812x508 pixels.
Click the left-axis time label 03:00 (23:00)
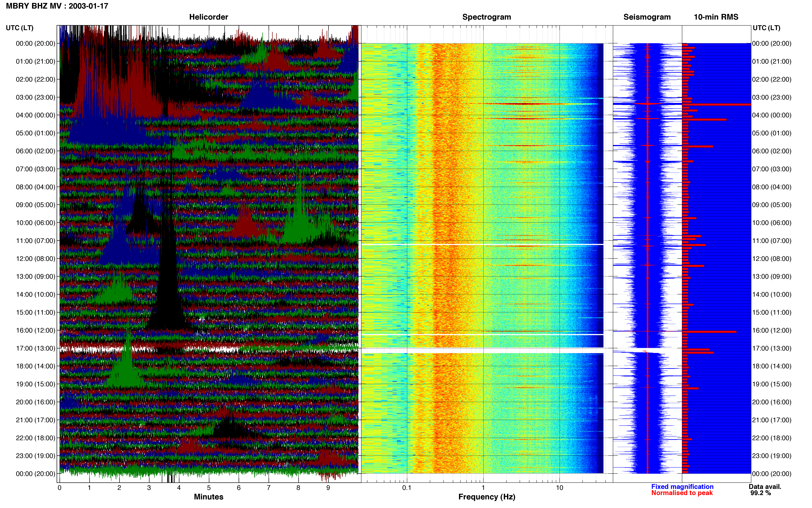click(36, 97)
